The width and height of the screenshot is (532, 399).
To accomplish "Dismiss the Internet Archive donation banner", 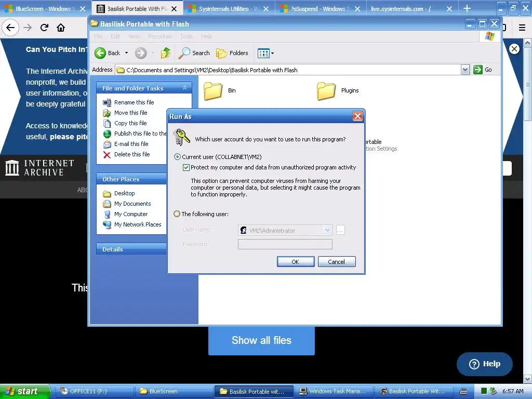I will click(x=514, y=49).
